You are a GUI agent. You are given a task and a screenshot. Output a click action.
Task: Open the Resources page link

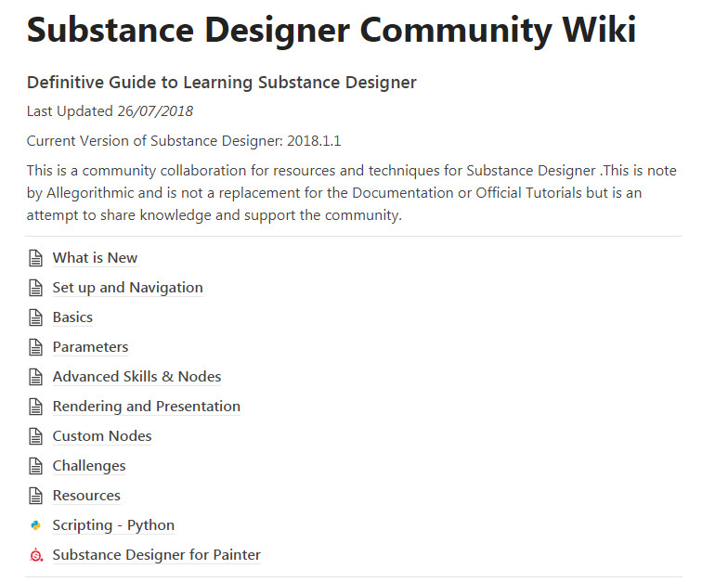(x=86, y=496)
